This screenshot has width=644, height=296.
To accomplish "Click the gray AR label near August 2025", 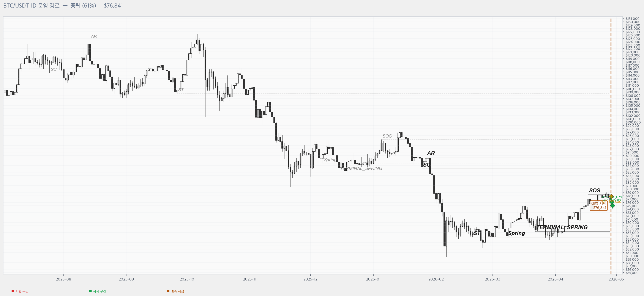I will pyautogui.click(x=94, y=36).
